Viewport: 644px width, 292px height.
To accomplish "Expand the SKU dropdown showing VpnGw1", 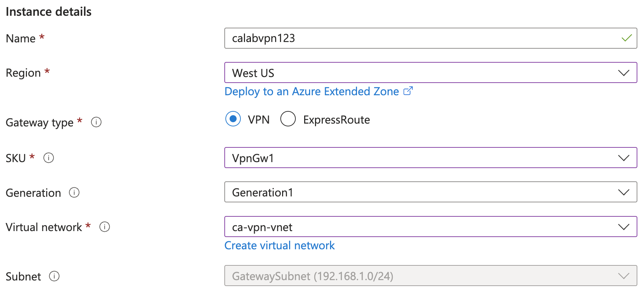I will point(430,158).
